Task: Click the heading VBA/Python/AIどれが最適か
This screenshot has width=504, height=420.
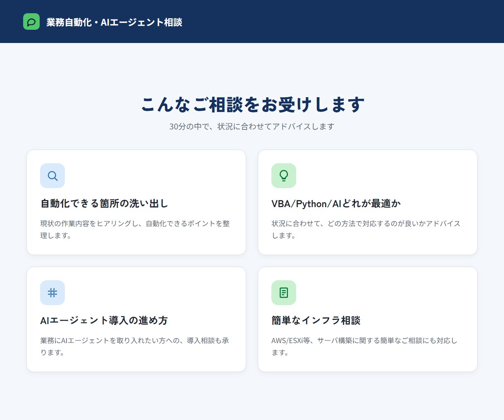Action: (336, 203)
